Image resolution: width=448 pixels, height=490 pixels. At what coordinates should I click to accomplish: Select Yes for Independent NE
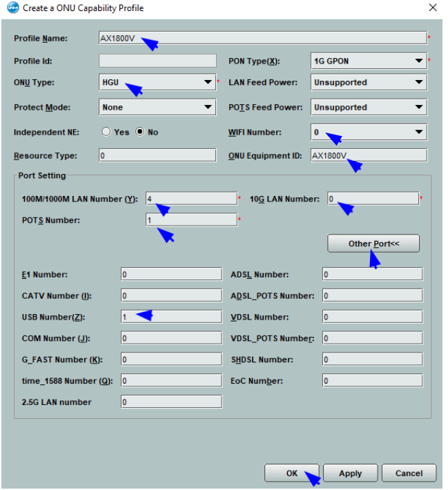[x=106, y=132]
